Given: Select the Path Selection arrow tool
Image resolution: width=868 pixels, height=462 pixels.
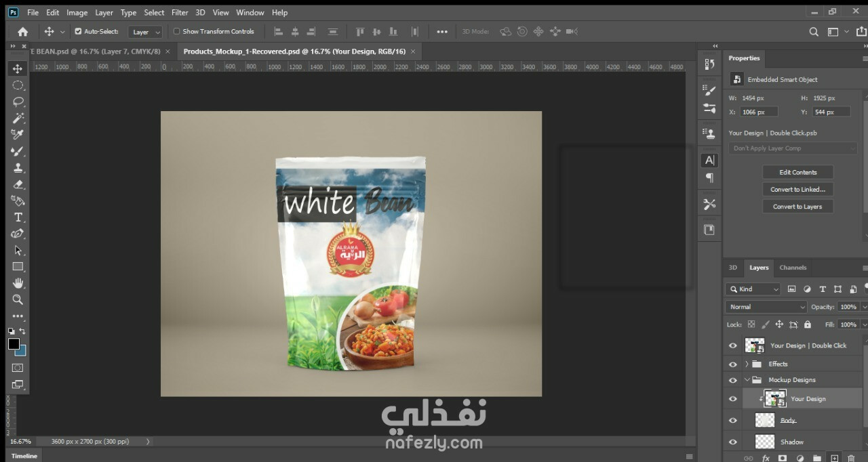Looking at the screenshot, I should pos(18,250).
